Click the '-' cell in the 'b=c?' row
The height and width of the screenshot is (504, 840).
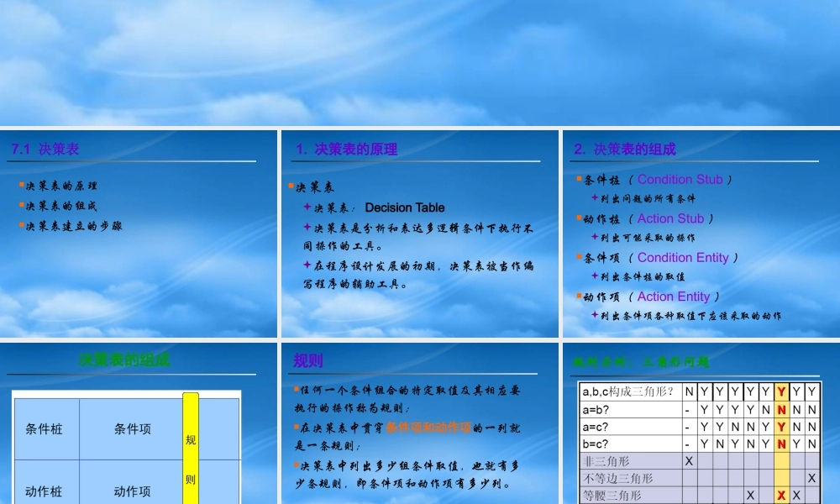click(689, 444)
